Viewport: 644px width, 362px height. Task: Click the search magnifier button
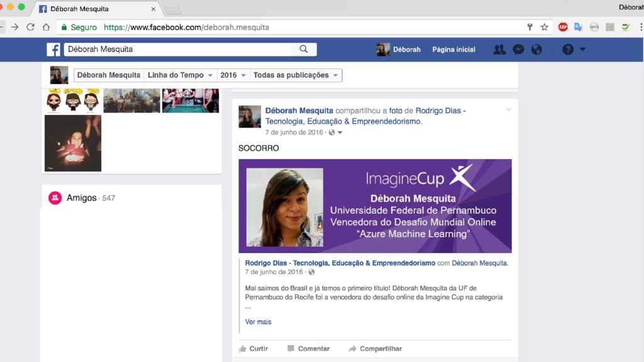point(304,49)
